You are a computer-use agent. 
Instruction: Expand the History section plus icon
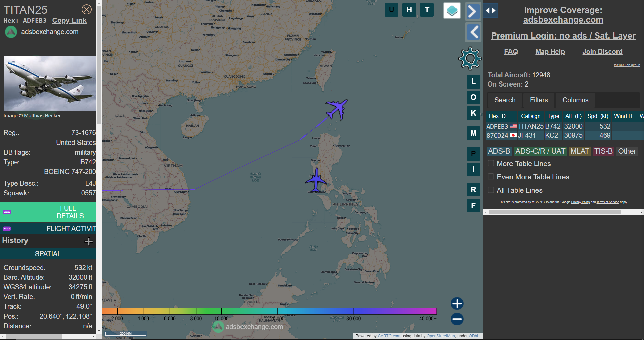tap(89, 241)
